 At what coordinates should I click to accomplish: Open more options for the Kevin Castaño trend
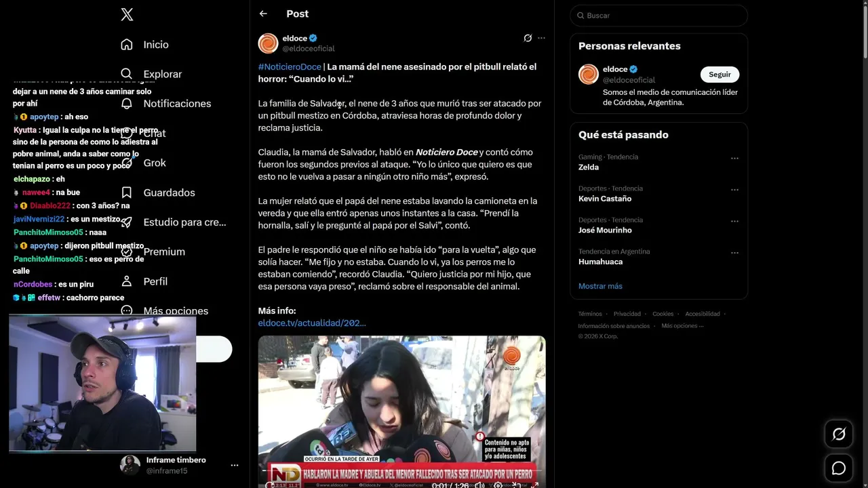click(734, 190)
